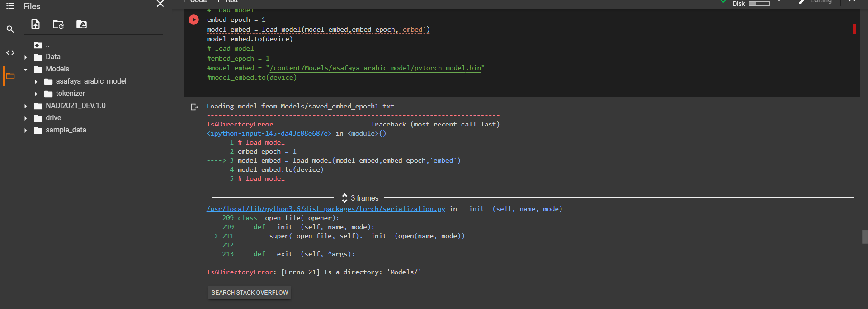Expand the Data folder
This screenshot has width=868, height=309.
pos(26,57)
